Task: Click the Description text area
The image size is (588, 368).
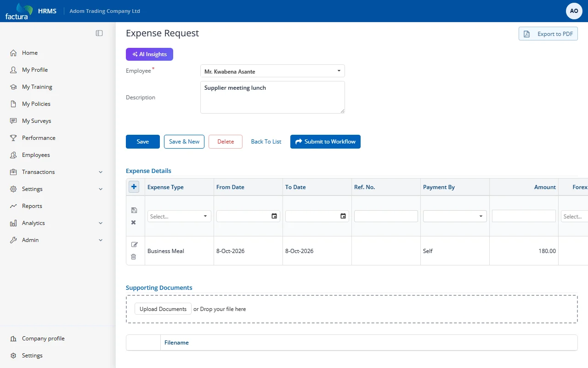Action: pos(272,98)
